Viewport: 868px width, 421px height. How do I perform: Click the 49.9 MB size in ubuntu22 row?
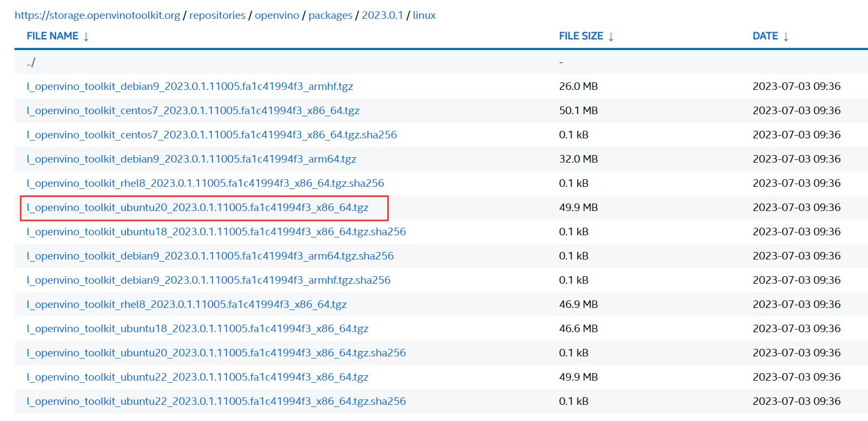click(x=579, y=377)
